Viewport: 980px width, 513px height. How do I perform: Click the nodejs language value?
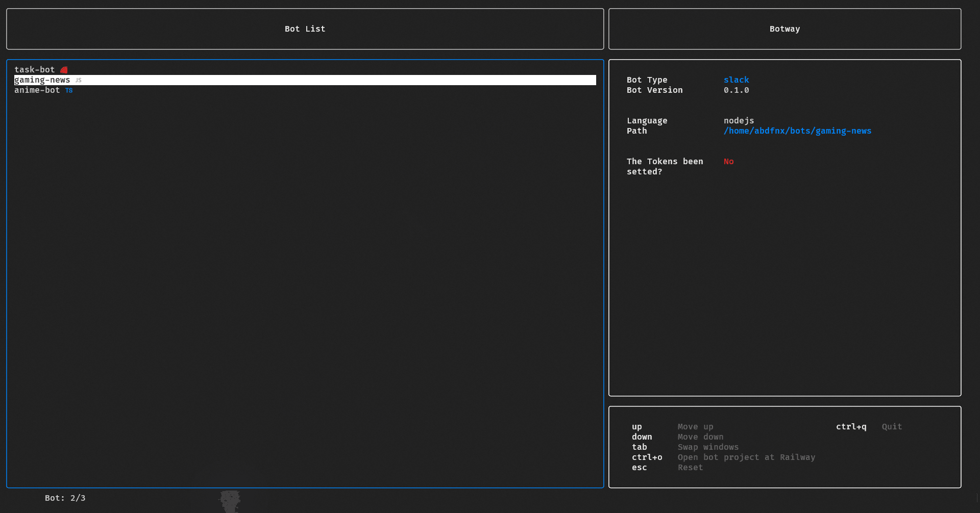point(739,121)
